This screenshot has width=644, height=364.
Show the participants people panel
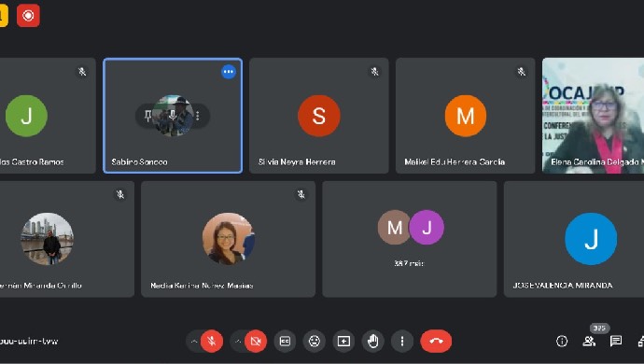pyautogui.click(x=589, y=341)
